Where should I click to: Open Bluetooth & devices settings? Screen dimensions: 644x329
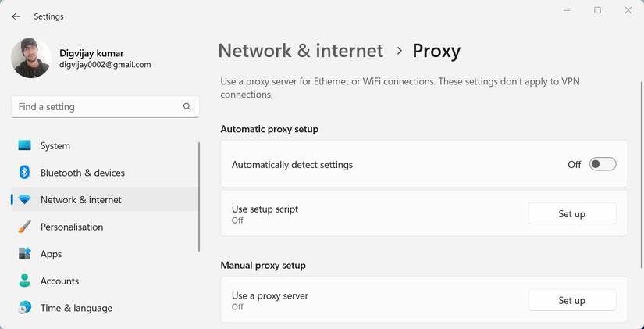pos(83,173)
